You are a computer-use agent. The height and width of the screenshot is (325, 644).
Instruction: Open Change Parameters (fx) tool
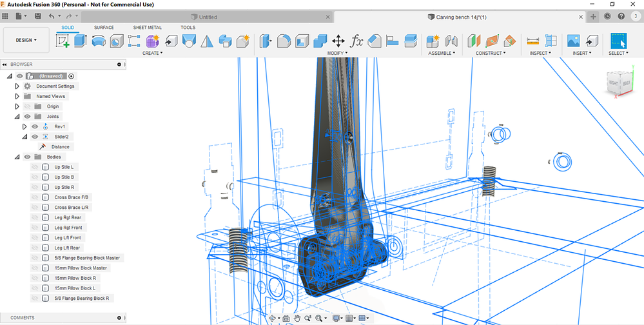[x=356, y=41]
